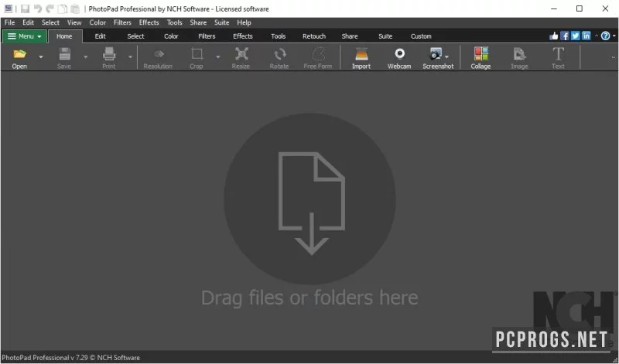
Task: Click the Open folder icon
Action: [x=19, y=54]
